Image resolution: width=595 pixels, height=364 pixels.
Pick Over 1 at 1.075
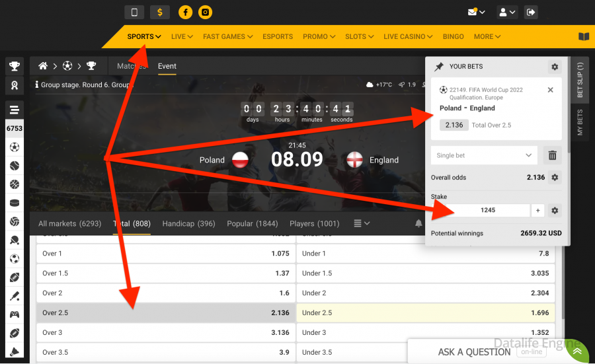tap(166, 253)
